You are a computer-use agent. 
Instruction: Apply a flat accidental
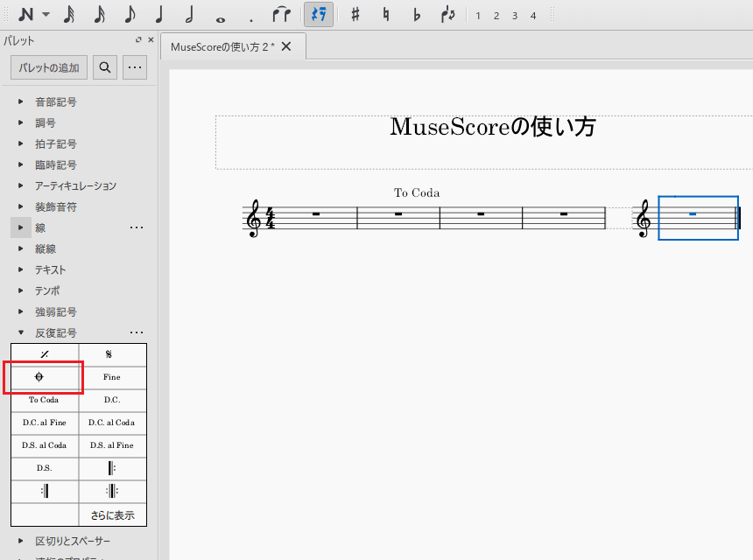pyautogui.click(x=417, y=15)
